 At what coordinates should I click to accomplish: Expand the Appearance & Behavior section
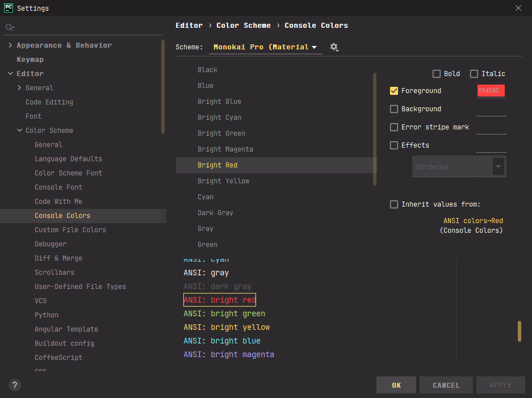pyautogui.click(x=11, y=45)
